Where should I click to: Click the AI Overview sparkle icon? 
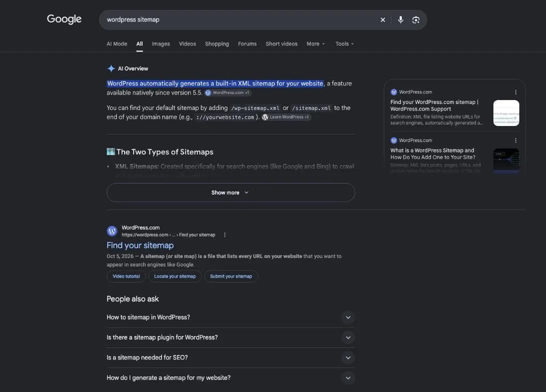(x=111, y=68)
